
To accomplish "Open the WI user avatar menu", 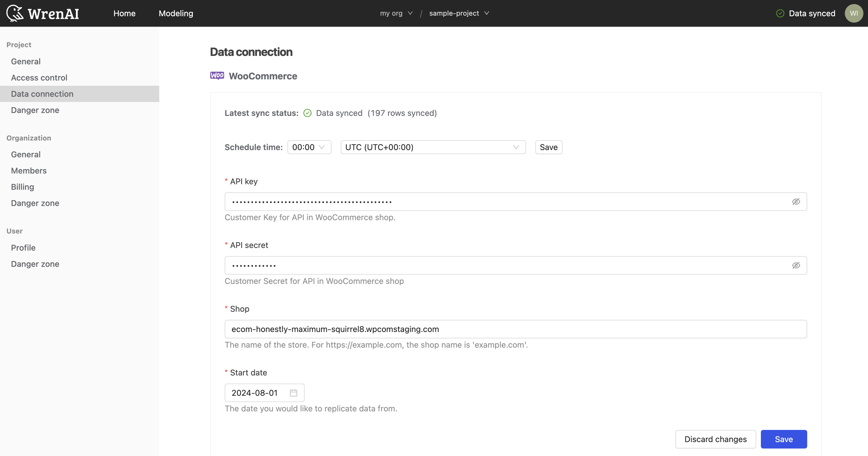I will (x=854, y=14).
